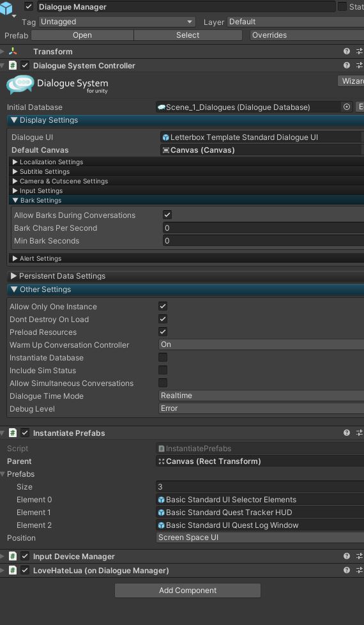The height and width of the screenshot is (625, 364).
Task: Click Prefab Open button
Action: tap(82, 35)
